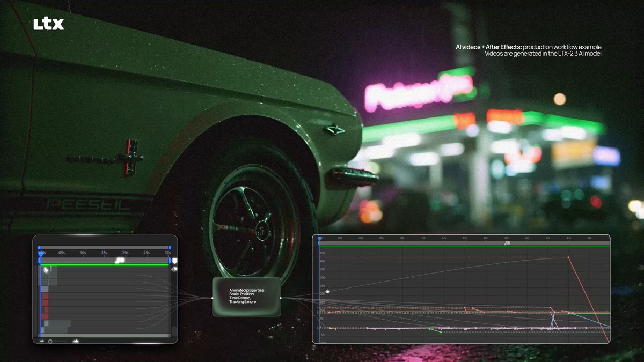Click the zoom-out mountain icon in left timeline
The width and height of the screenshot is (644, 362).
click(x=42, y=341)
